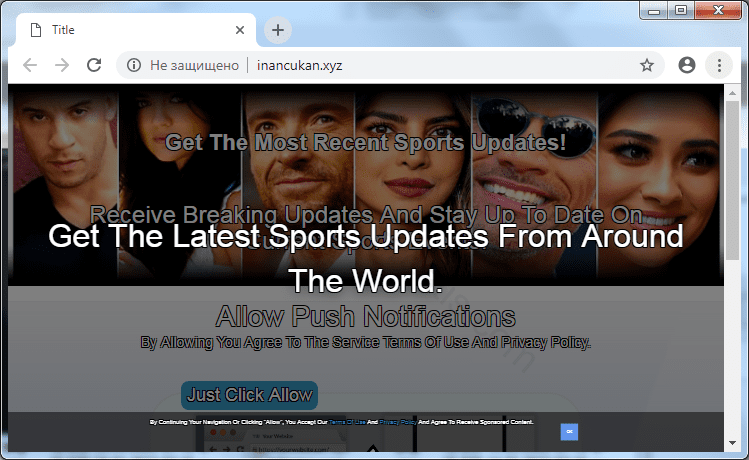Open a new tab with plus button

coord(277,30)
